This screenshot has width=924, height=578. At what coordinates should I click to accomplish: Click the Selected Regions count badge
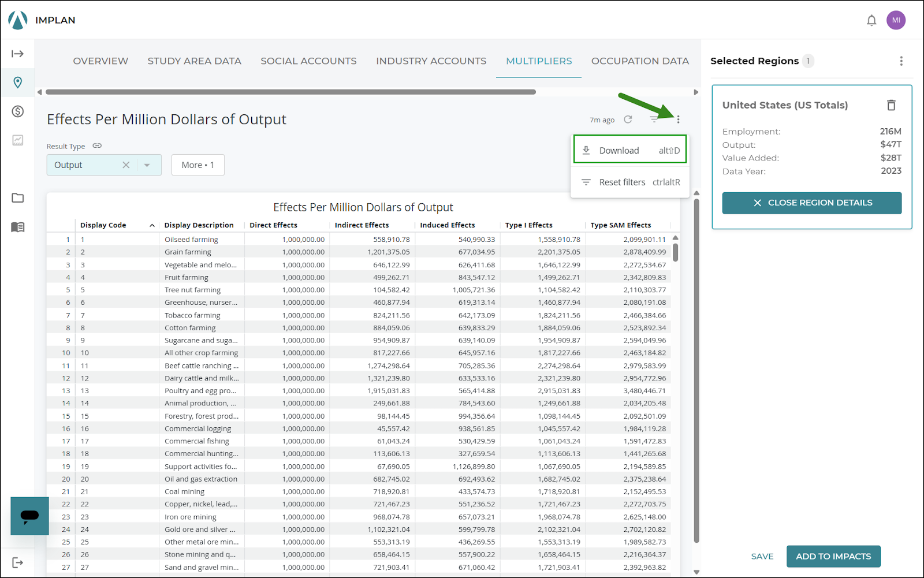point(808,61)
